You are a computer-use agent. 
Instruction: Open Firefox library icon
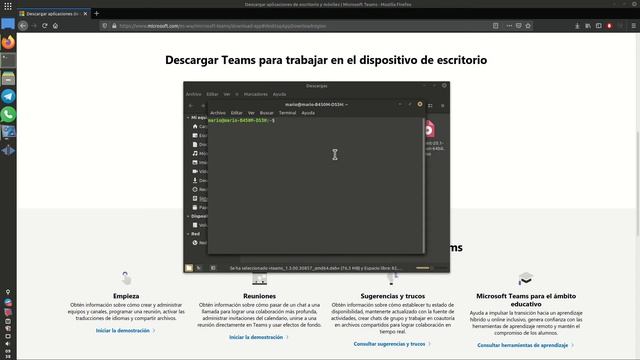(x=588, y=26)
